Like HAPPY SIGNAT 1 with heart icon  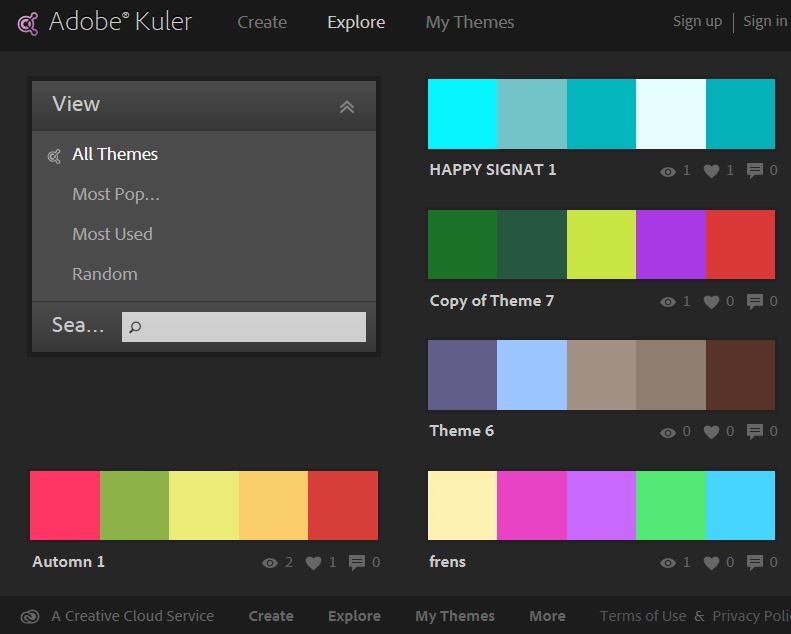[711, 171]
